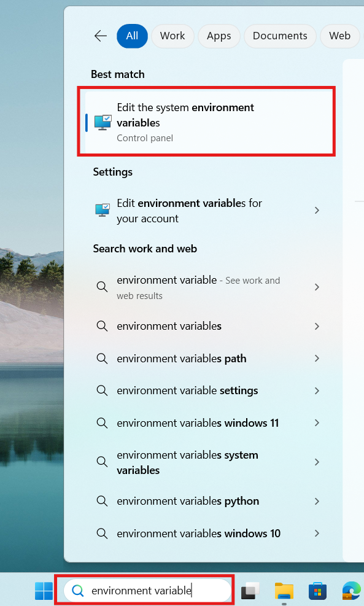The image size is (364, 606).
Task: Click the back arrow in search panel
Action: pyautogui.click(x=100, y=36)
